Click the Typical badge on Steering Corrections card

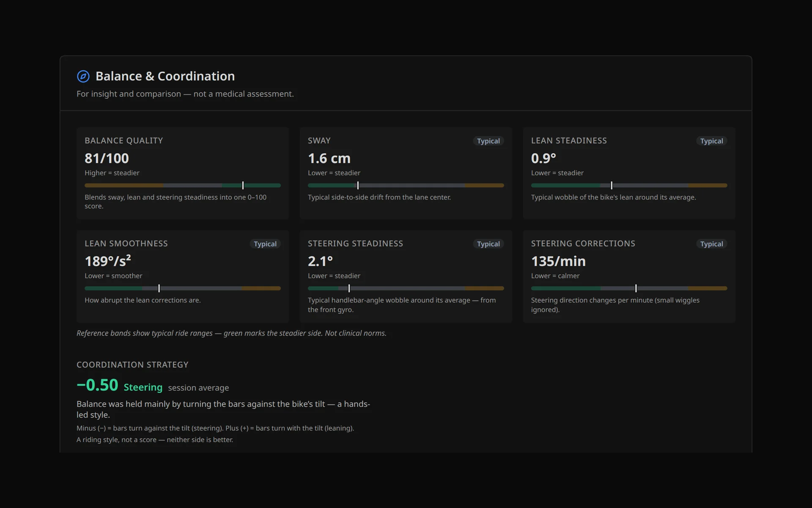[x=711, y=244]
